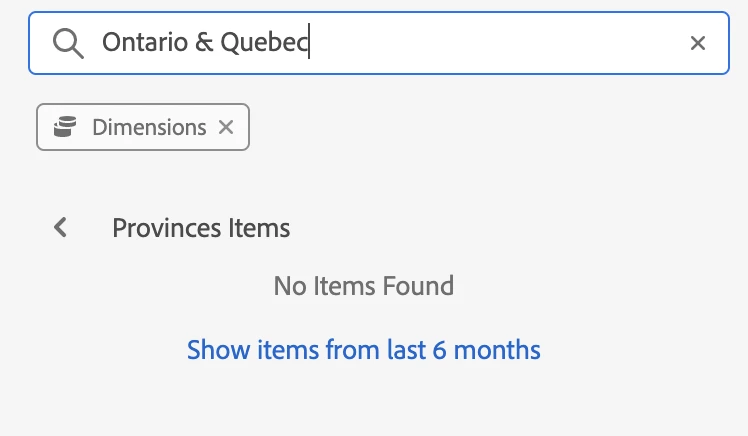Click the word Dimensions inside the chip
Viewport: 748px width, 436px height.
[149, 127]
